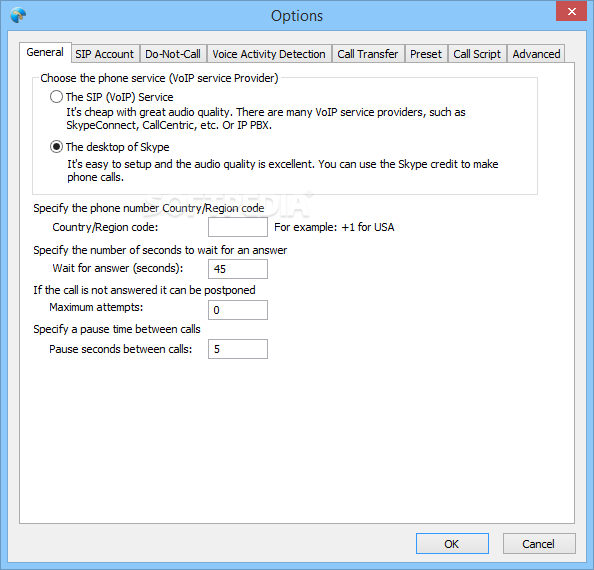Dismiss the dialog with Cancel
This screenshot has height=570, width=594.
coord(539,543)
